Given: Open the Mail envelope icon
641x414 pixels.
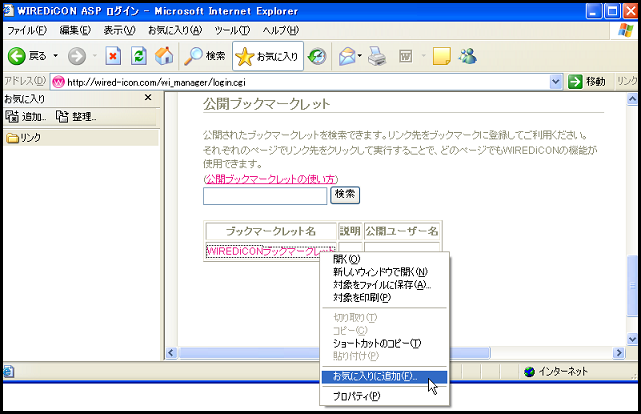Looking at the screenshot, I should tap(347, 56).
